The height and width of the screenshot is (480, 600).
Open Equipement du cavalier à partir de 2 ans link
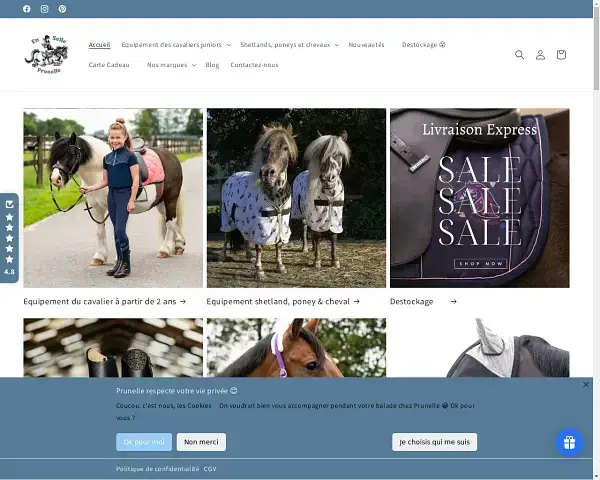coord(104,302)
